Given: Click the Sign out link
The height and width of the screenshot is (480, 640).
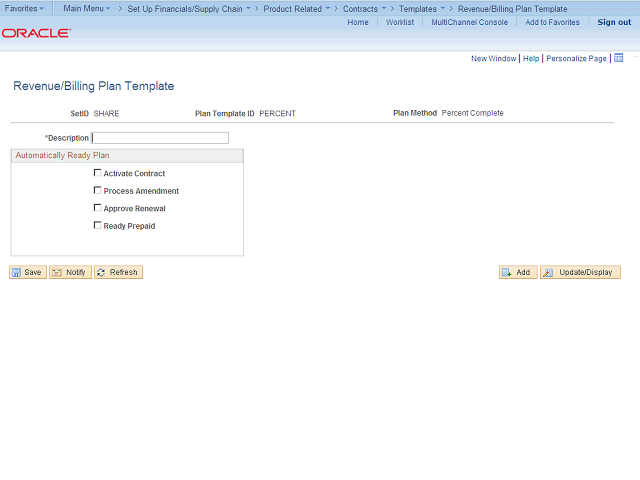Looking at the screenshot, I should tap(614, 22).
